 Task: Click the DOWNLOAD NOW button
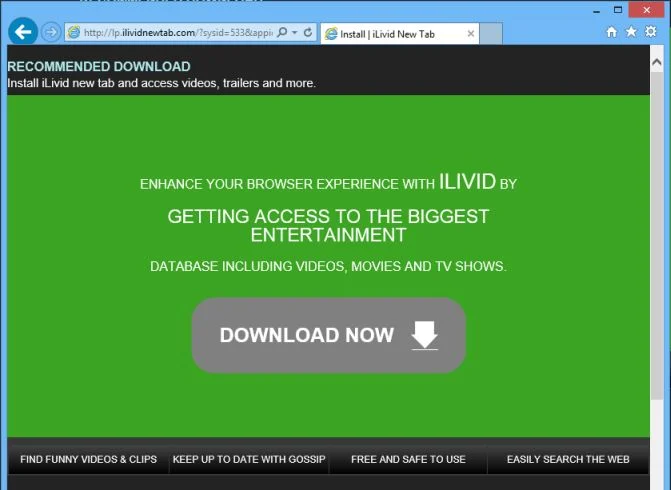tap(329, 335)
